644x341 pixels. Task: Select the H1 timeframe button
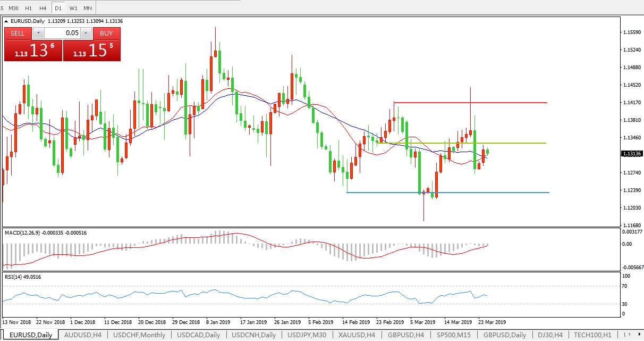(29, 8)
